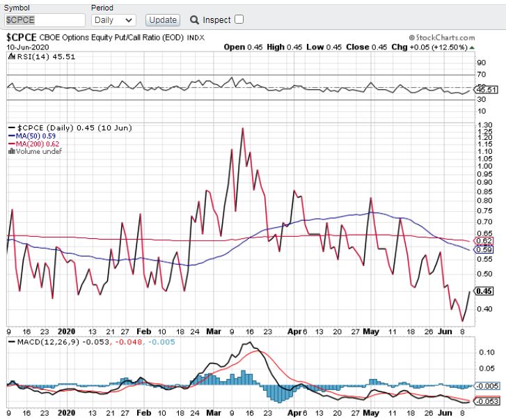The image size is (506, 420).
Task: Click the 1.30 price axis label
Action: 484,125
